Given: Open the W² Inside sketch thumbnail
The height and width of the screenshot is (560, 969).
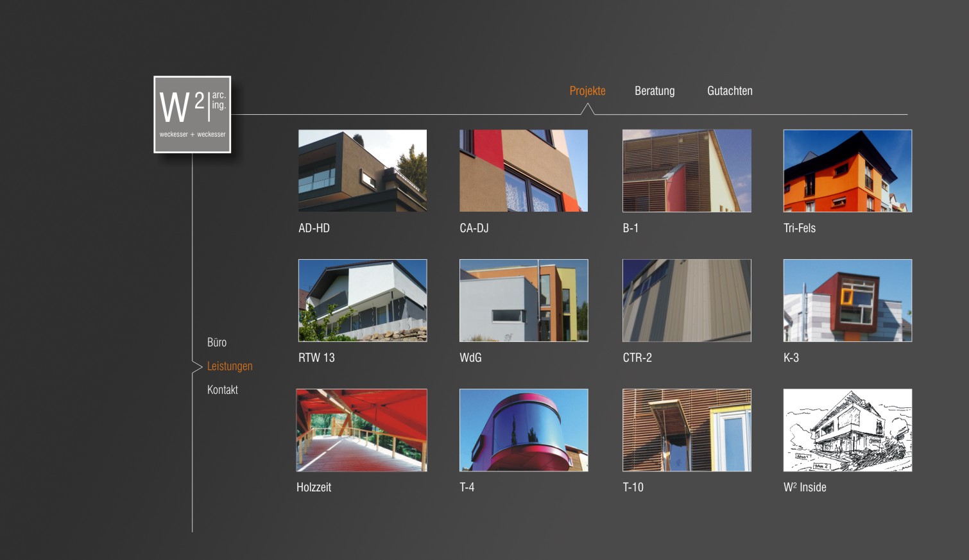Looking at the screenshot, I should pos(848,430).
